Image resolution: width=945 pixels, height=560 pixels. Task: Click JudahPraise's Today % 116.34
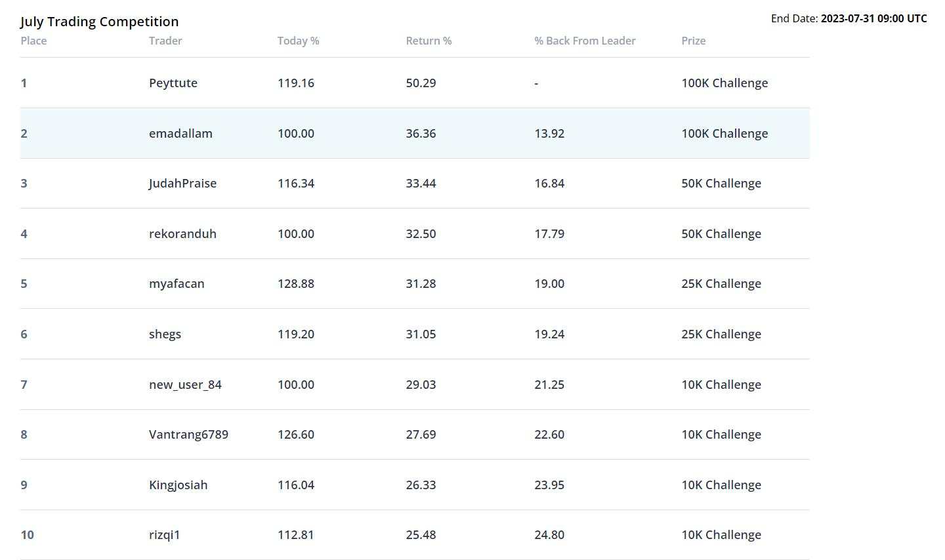pos(296,184)
